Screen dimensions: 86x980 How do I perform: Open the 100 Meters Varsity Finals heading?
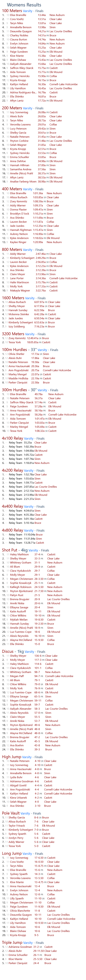[23, 11]
